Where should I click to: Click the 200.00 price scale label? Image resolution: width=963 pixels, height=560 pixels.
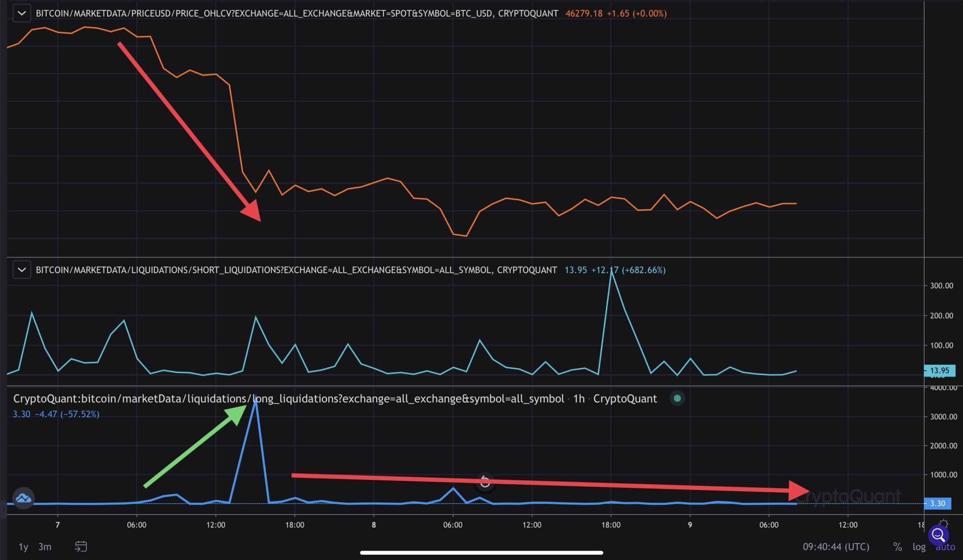[x=942, y=315]
